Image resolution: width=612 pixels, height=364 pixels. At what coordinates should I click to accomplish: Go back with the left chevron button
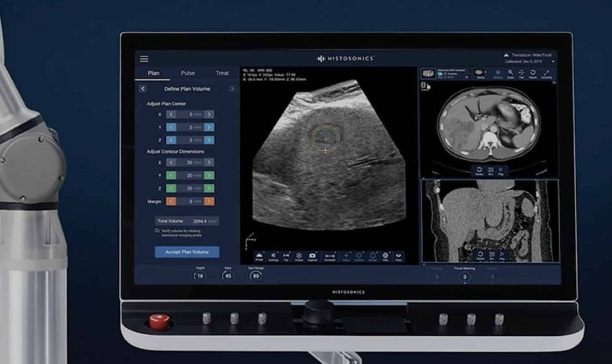(x=143, y=89)
